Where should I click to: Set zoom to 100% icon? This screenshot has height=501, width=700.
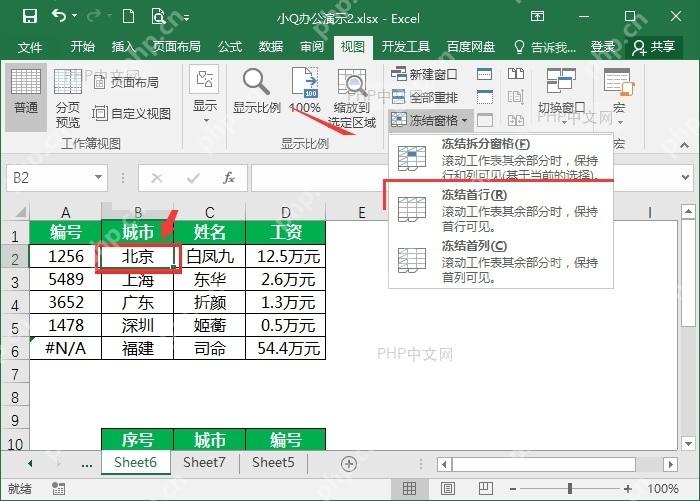pos(305,90)
